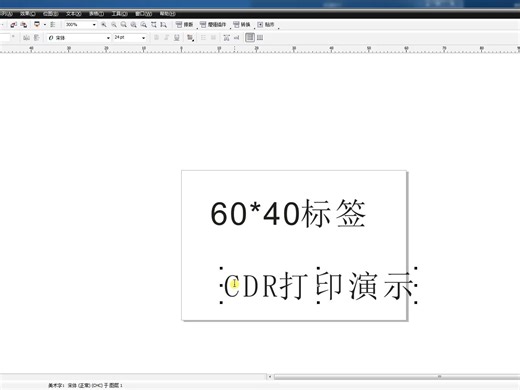Screen dimensions: 520x390
Task: Click the Import icon in standard toolbar
Action: pos(14,25)
